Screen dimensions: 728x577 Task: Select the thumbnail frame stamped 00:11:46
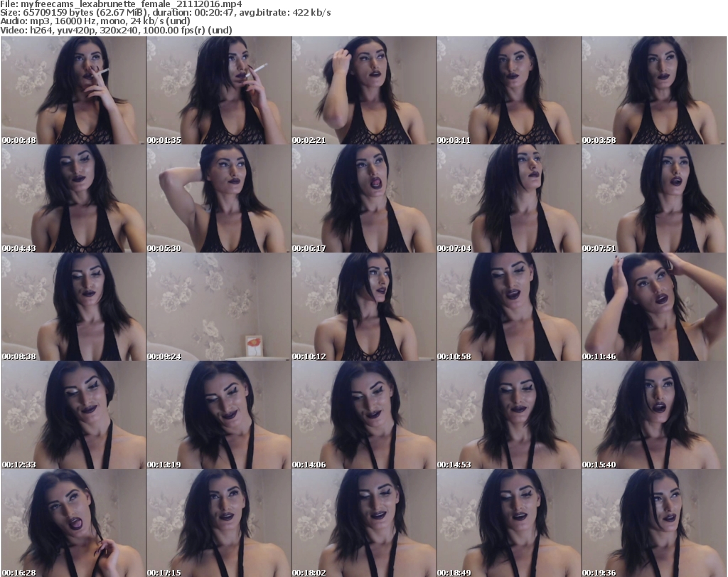point(654,307)
